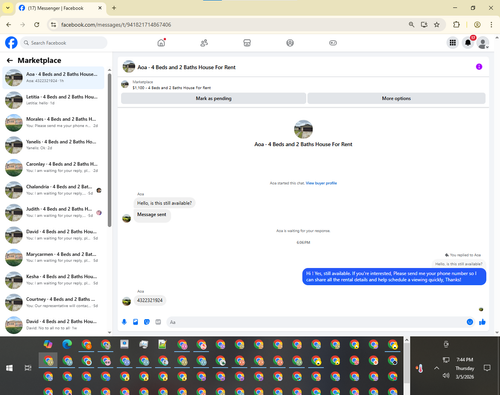Open the Chrome extensions puzzle icon
The width and height of the screenshot is (500, 395).
coord(456,25)
